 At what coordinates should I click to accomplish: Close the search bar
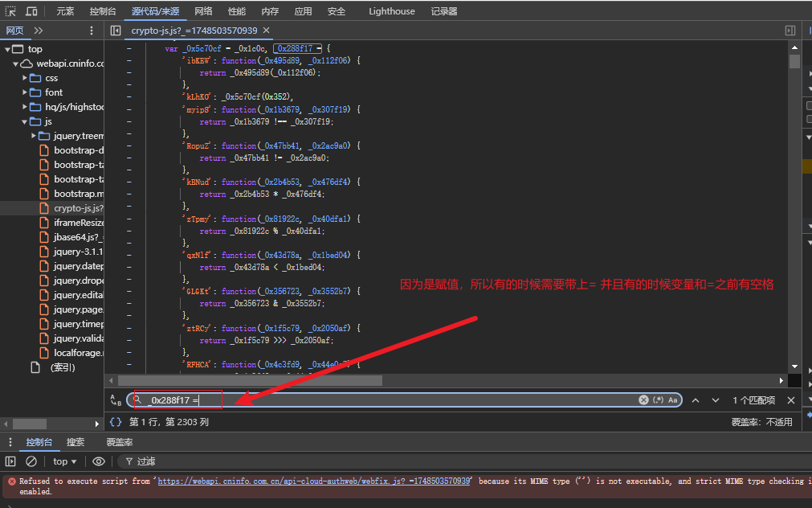click(x=791, y=400)
